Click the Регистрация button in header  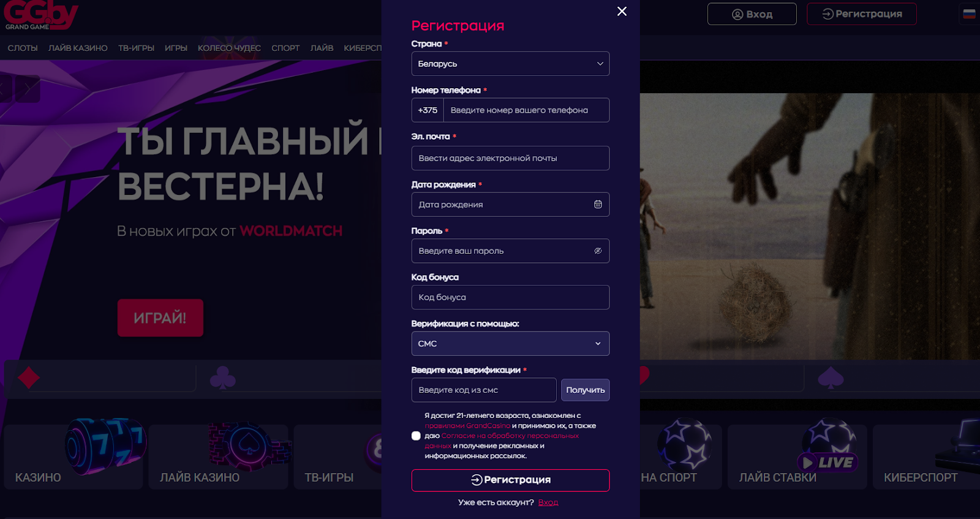862,14
